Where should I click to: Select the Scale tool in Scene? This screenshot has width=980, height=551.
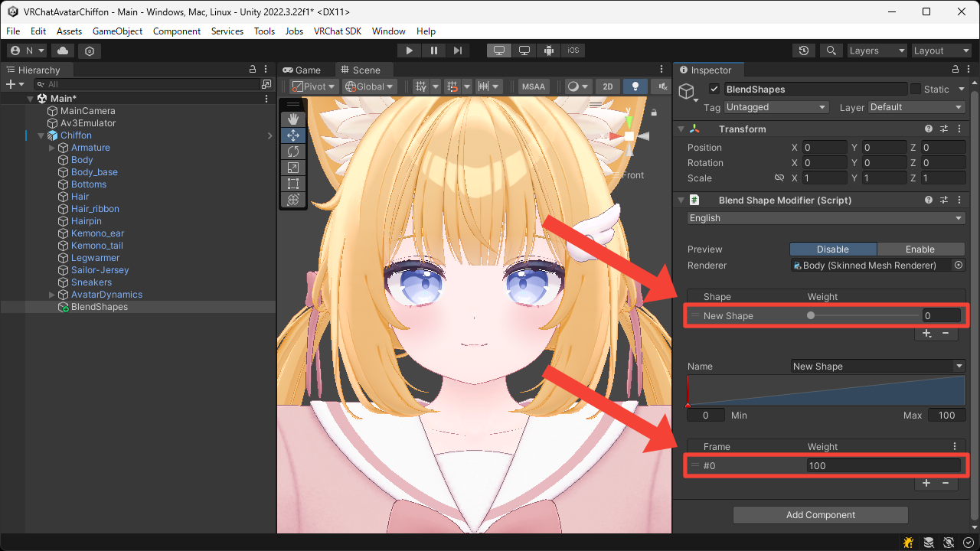click(292, 168)
